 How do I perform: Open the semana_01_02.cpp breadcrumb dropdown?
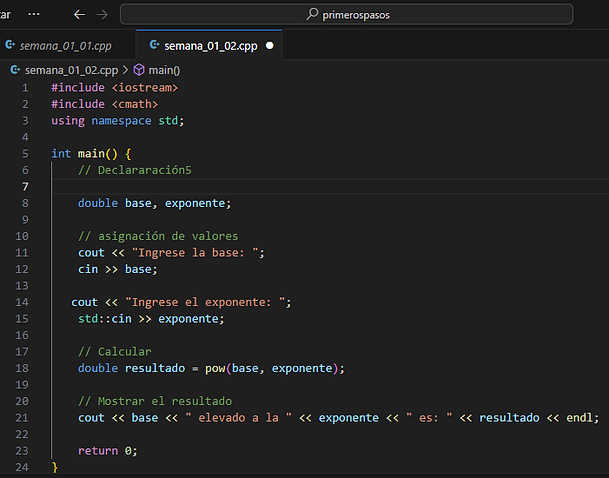pyautogui.click(x=70, y=70)
